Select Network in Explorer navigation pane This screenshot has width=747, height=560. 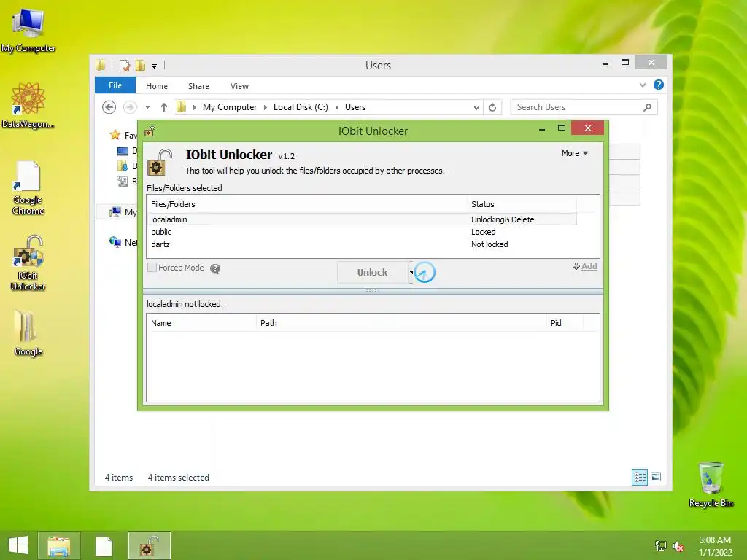click(x=123, y=242)
